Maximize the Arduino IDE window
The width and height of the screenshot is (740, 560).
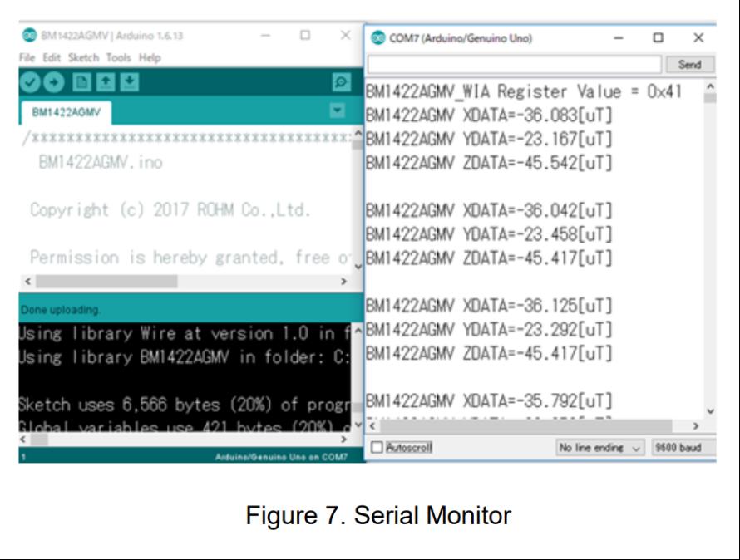click(x=305, y=36)
